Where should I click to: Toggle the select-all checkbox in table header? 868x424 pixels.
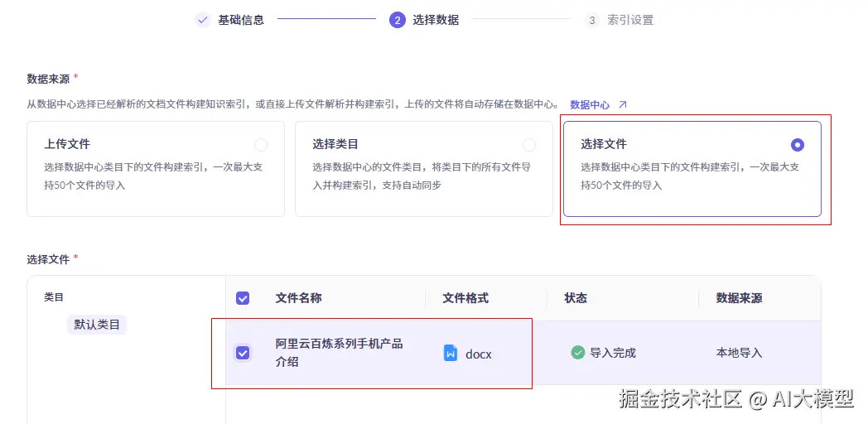point(243,298)
